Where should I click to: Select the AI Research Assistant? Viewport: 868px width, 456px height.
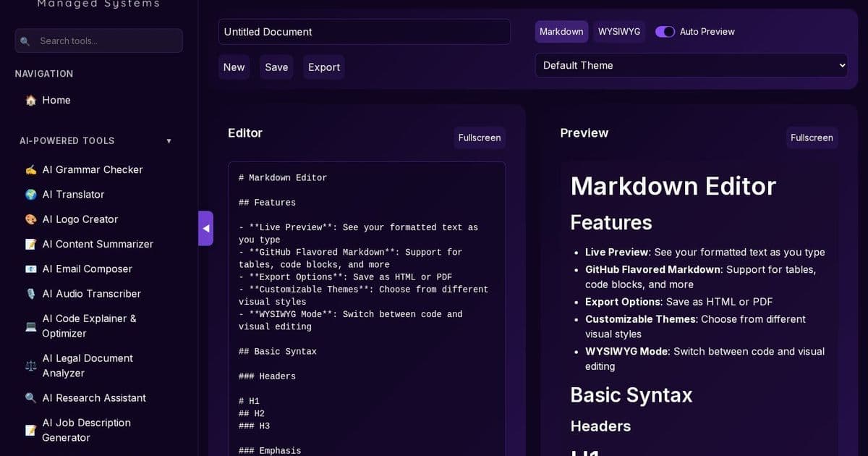94,397
